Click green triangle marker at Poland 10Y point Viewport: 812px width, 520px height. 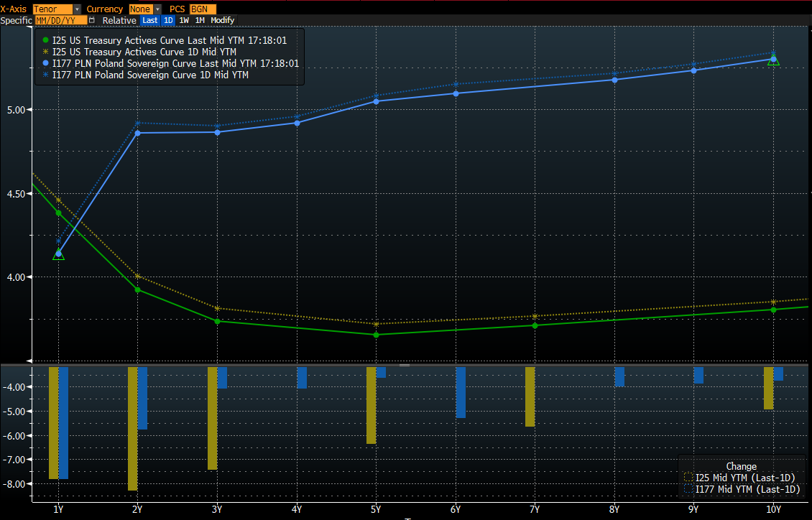click(x=773, y=61)
